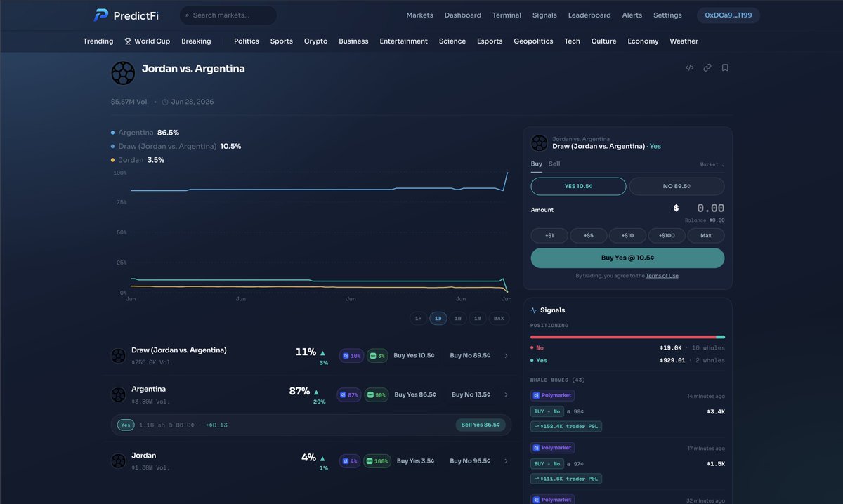Click the amount input showing 0.00
The width and height of the screenshot is (843, 504).
click(710, 208)
